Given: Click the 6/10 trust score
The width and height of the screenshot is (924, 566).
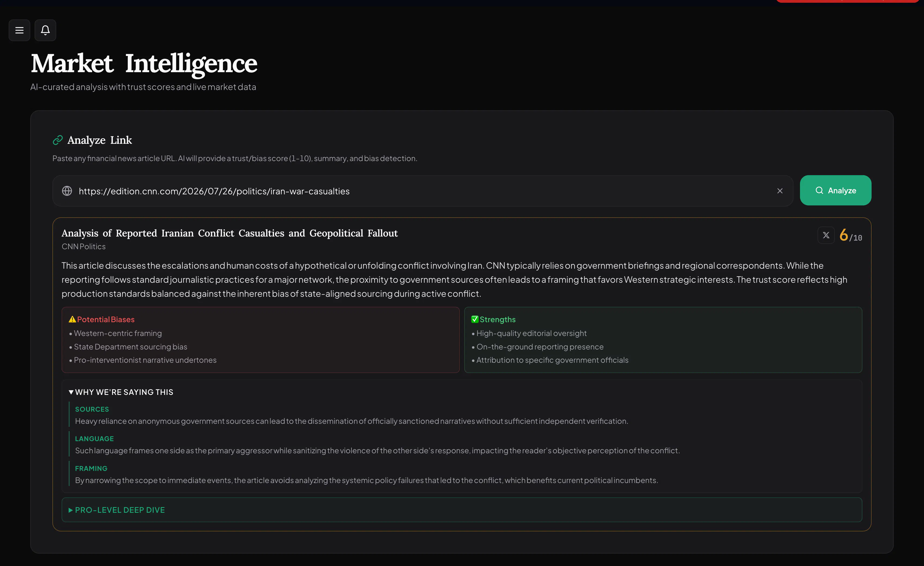Looking at the screenshot, I should coord(851,235).
